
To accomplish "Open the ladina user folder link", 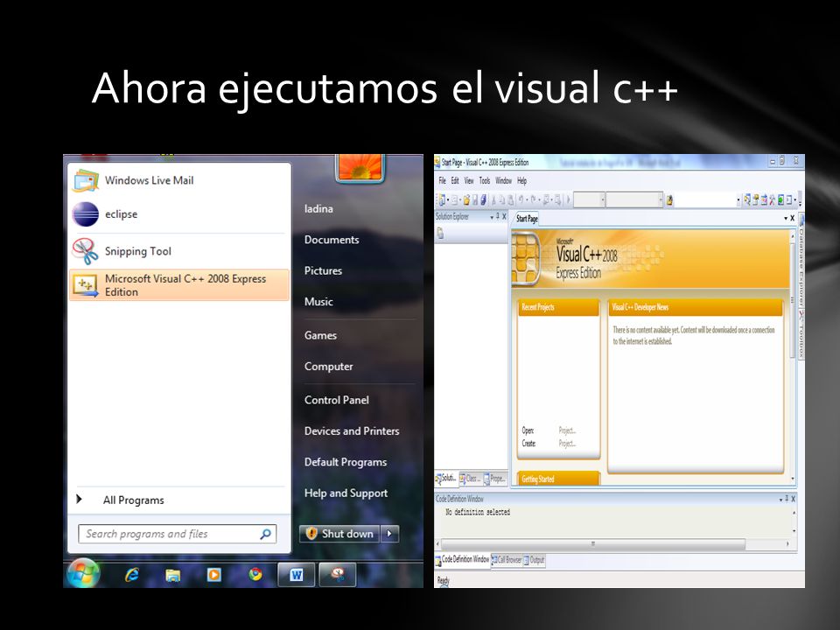I will tap(318, 209).
